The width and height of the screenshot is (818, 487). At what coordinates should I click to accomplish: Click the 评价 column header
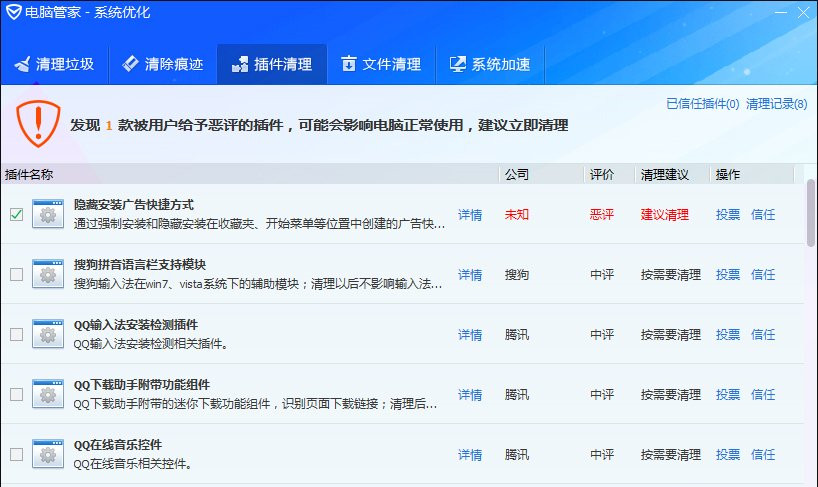click(609, 175)
